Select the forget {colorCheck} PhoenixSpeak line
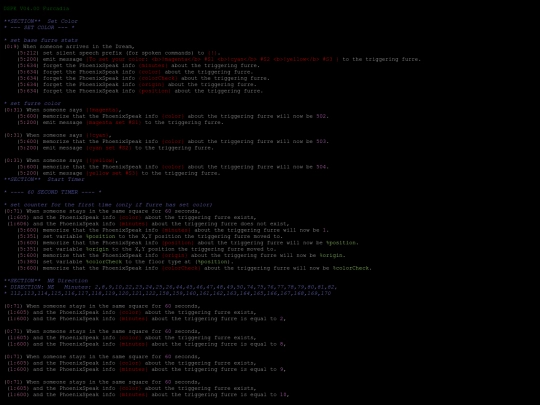Image resolution: width=540 pixels, height=405 pixels. point(144,78)
